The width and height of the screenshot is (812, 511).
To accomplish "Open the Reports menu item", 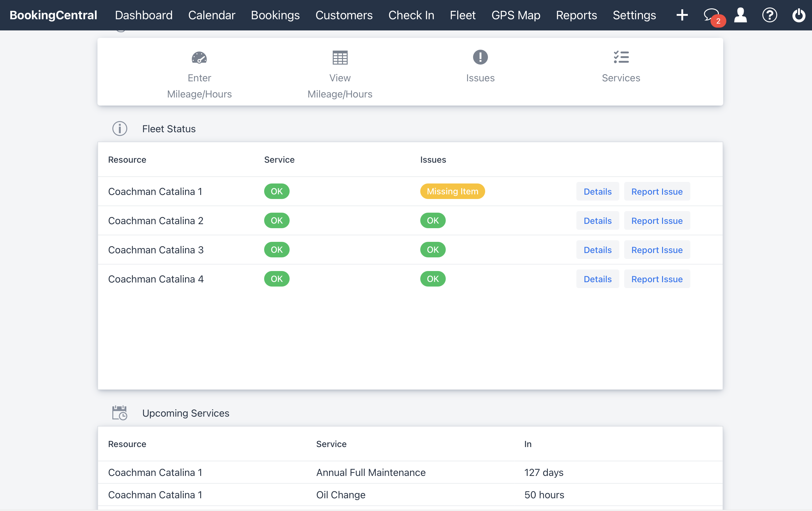I will coord(576,15).
